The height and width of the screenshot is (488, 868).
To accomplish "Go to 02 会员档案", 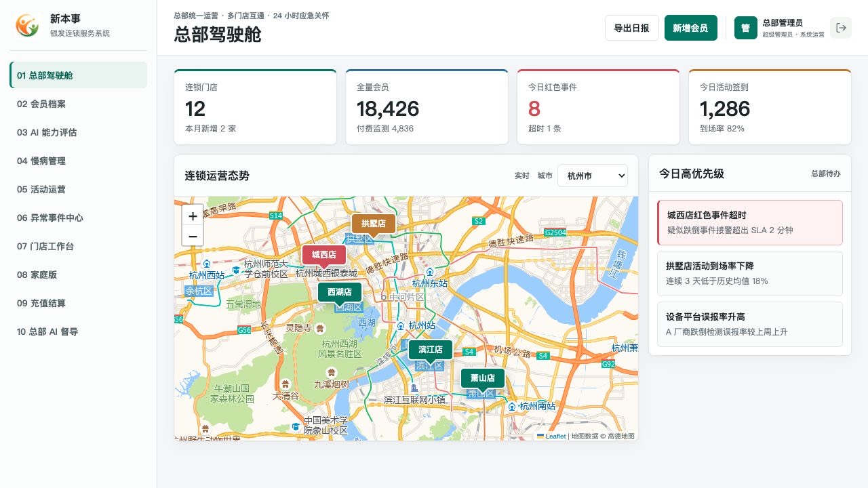I will click(79, 104).
